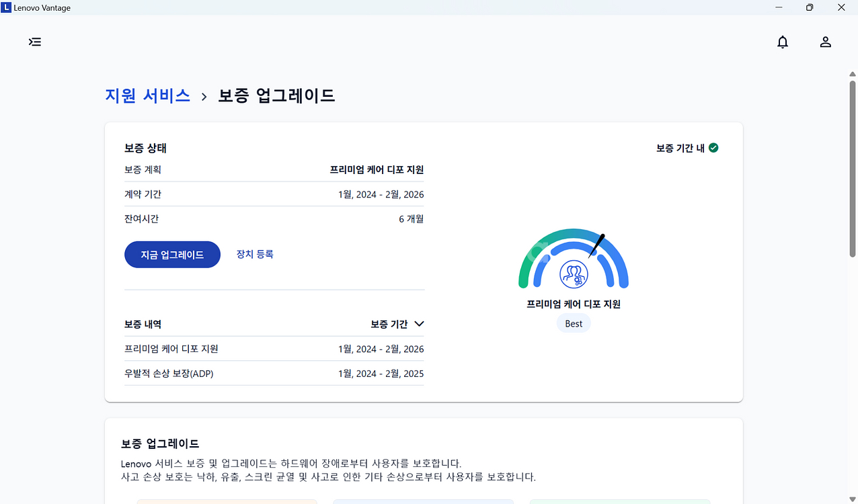The width and height of the screenshot is (858, 504).
Task: Select the 보증 계획 row label
Action: [x=143, y=170]
